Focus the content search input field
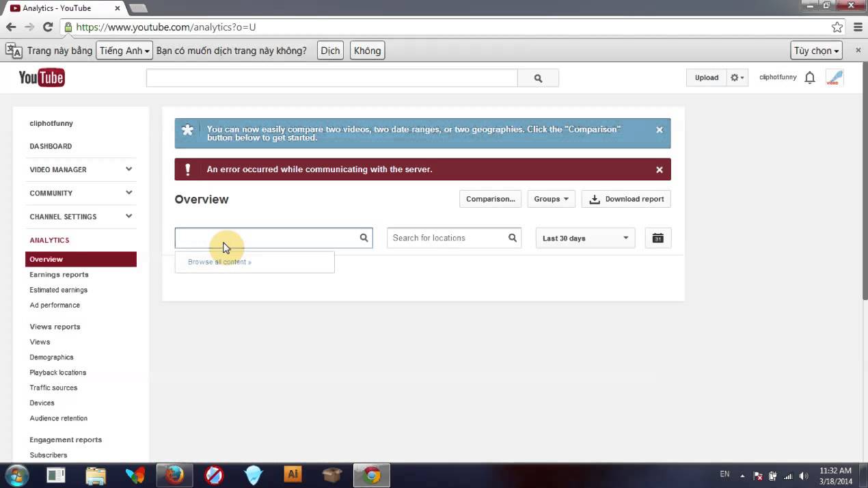The width and height of the screenshot is (868, 488). coord(273,238)
